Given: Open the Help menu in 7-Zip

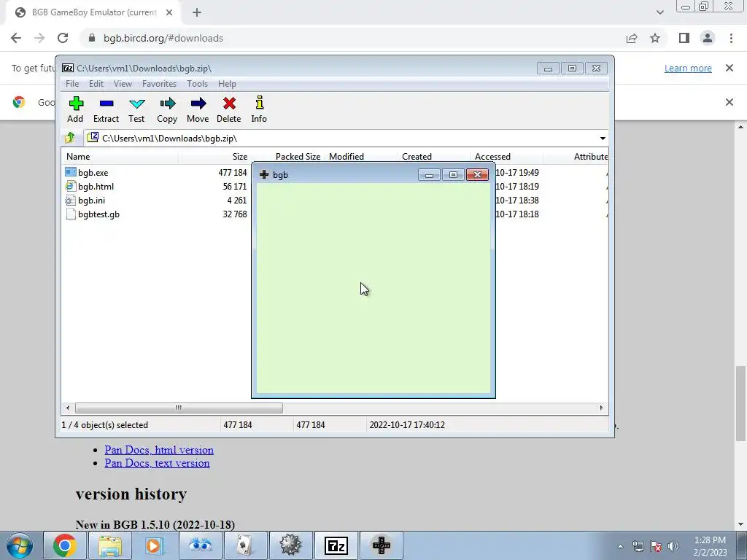Looking at the screenshot, I should click(228, 84).
